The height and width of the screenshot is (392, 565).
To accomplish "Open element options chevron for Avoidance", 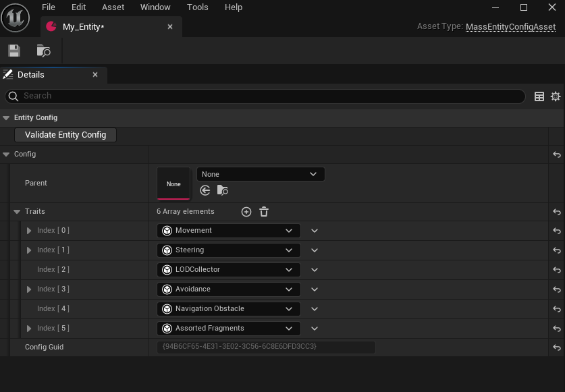I will (x=315, y=289).
